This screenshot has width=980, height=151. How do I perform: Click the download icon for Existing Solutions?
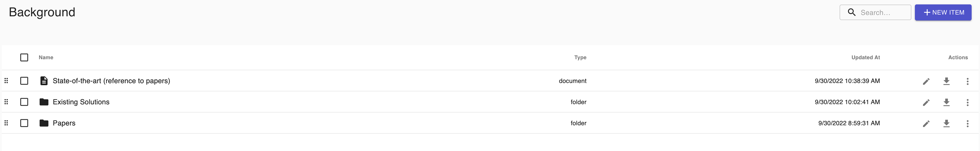click(947, 102)
